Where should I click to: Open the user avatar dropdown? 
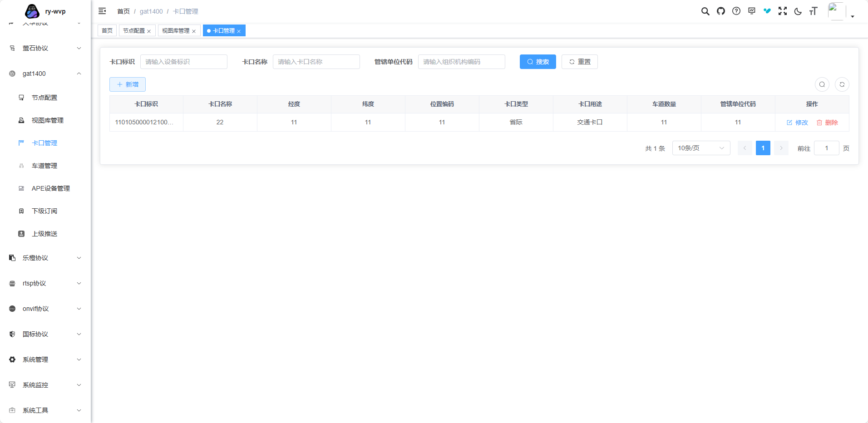841,12
